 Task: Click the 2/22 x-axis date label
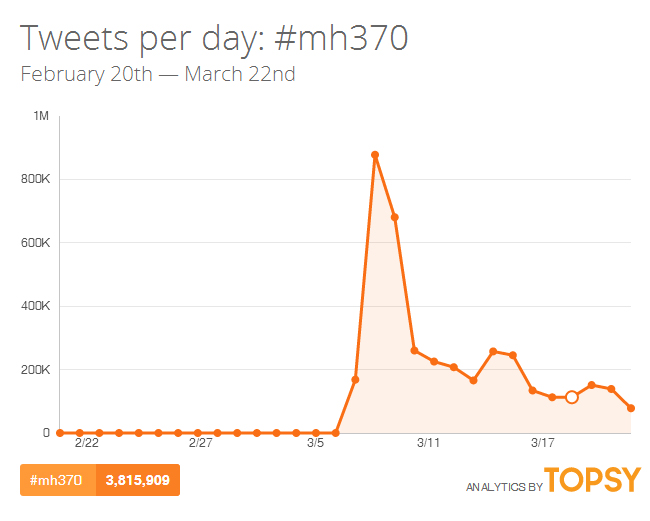pyautogui.click(x=86, y=442)
